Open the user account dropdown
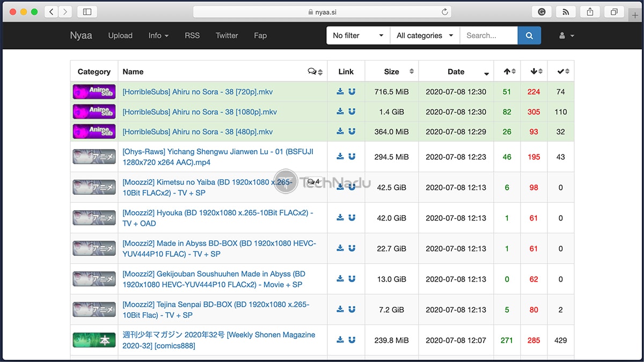Screen dimensions: 644x362 click(x=567, y=35)
